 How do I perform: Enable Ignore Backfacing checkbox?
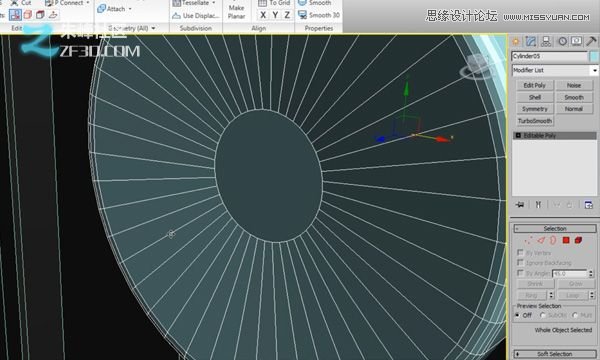point(520,262)
